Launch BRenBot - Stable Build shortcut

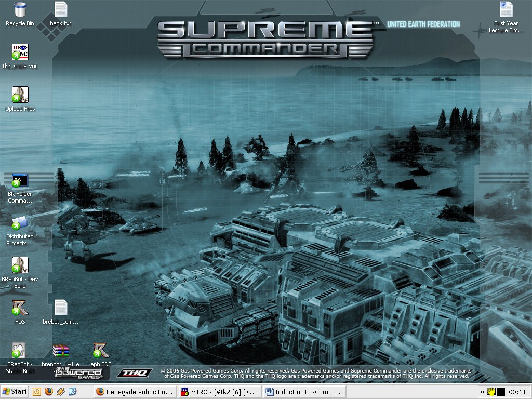20,351
